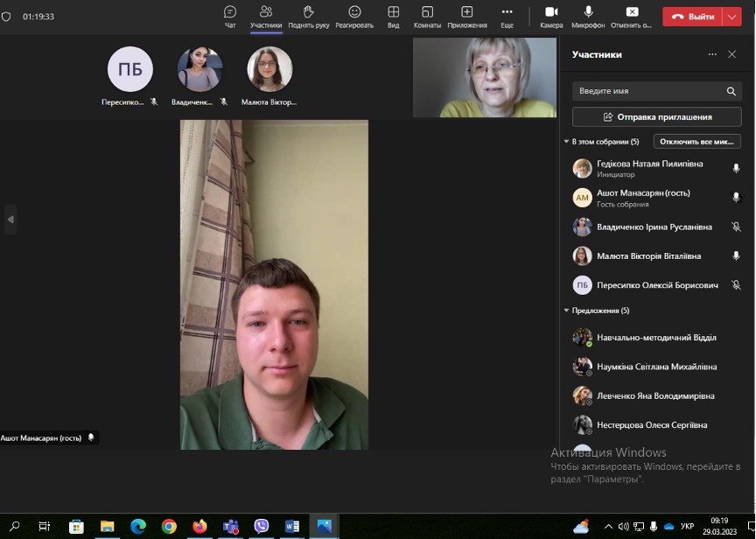Viewport: 756px width, 539px height.
Task: Select suggested Навчально-методичний Відділ
Action: (x=656, y=338)
